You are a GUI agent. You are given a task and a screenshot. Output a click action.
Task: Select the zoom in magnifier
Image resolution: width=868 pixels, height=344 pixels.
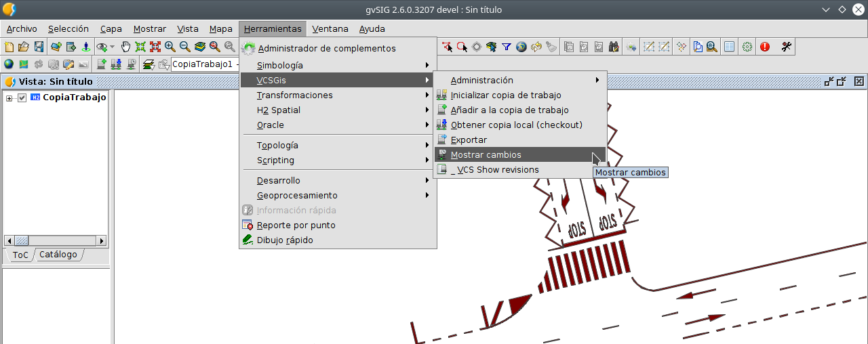[x=170, y=47]
